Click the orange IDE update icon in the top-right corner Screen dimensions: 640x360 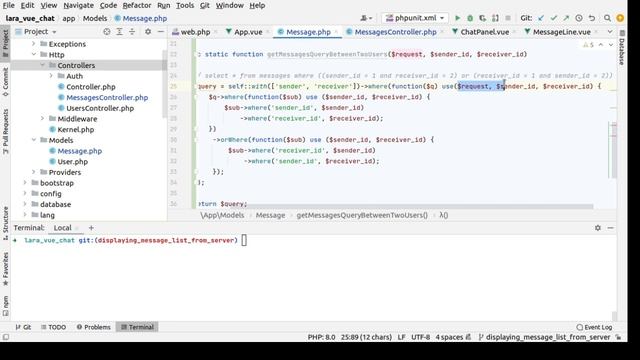pos(620,18)
